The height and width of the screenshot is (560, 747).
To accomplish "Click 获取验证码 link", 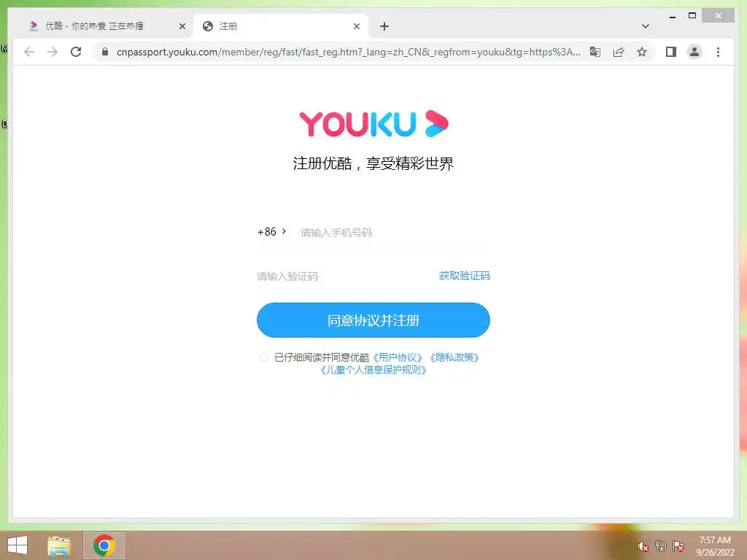I will click(x=464, y=276).
